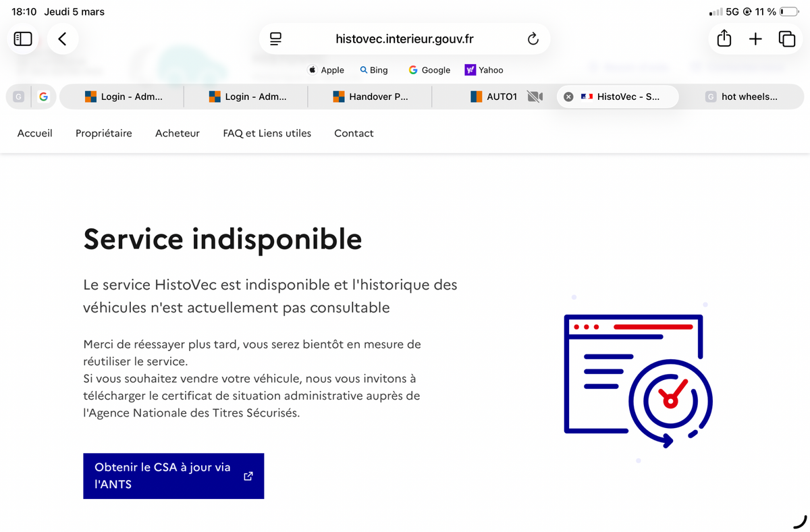Open the Google favorites bookmark
Screen dimensions: 810x532
[429, 70]
